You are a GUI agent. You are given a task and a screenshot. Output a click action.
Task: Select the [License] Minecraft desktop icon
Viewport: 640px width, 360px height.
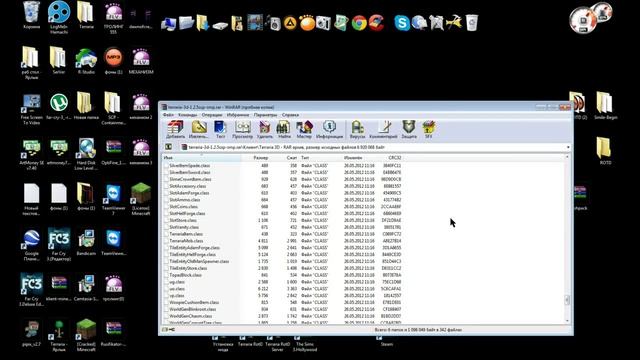pyautogui.click(x=141, y=199)
